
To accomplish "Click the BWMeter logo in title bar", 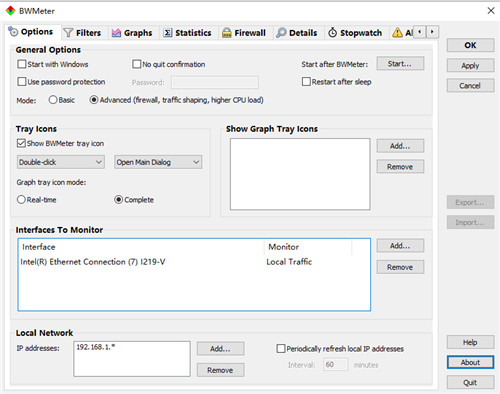I will coord(11,11).
